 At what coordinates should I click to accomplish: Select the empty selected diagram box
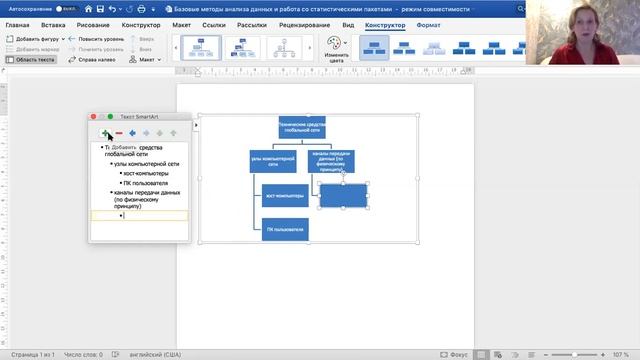343,196
